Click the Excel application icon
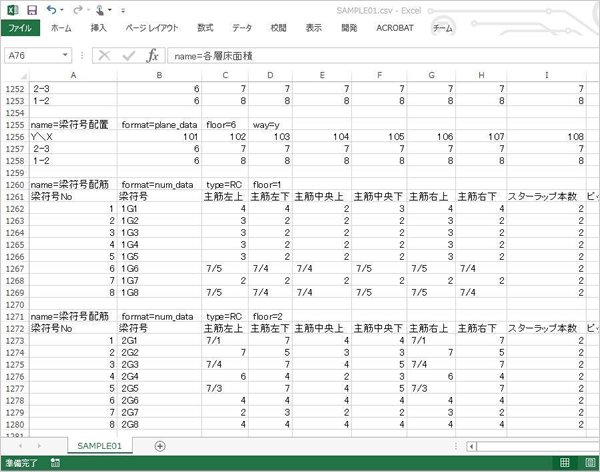This screenshot has height=472, width=600. pos(12,10)
